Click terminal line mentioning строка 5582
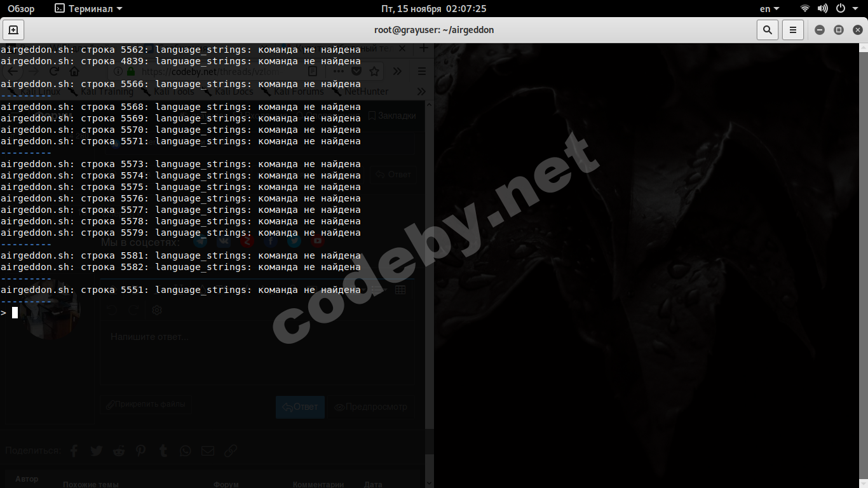This screenshot has width=868, height=488. tap(180, 267)
